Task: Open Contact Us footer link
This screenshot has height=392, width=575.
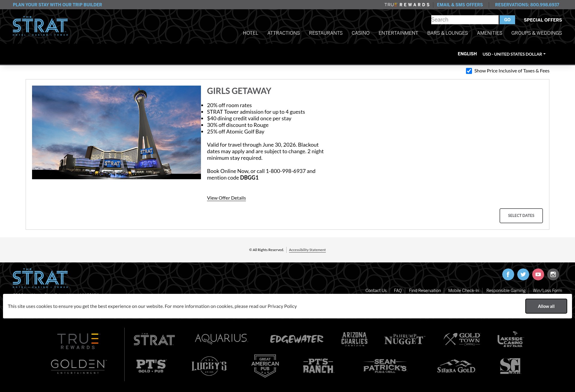Action: pos(376,291)
